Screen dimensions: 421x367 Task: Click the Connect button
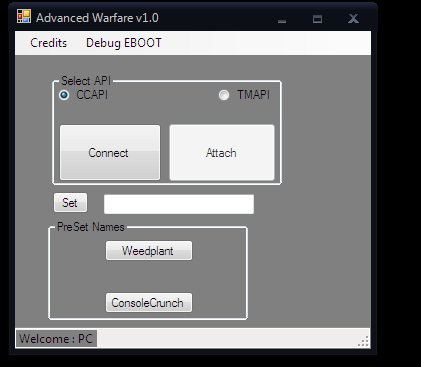(x=110, y=153)
